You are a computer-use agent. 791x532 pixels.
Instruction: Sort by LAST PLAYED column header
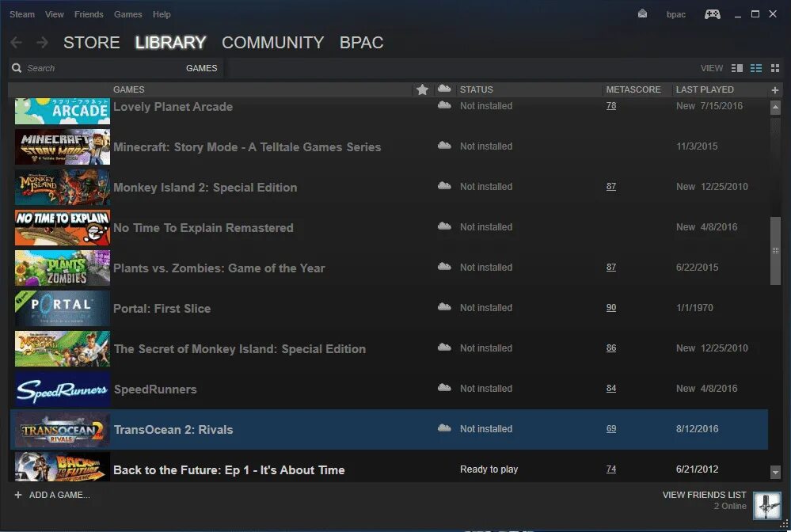(705, 89)
